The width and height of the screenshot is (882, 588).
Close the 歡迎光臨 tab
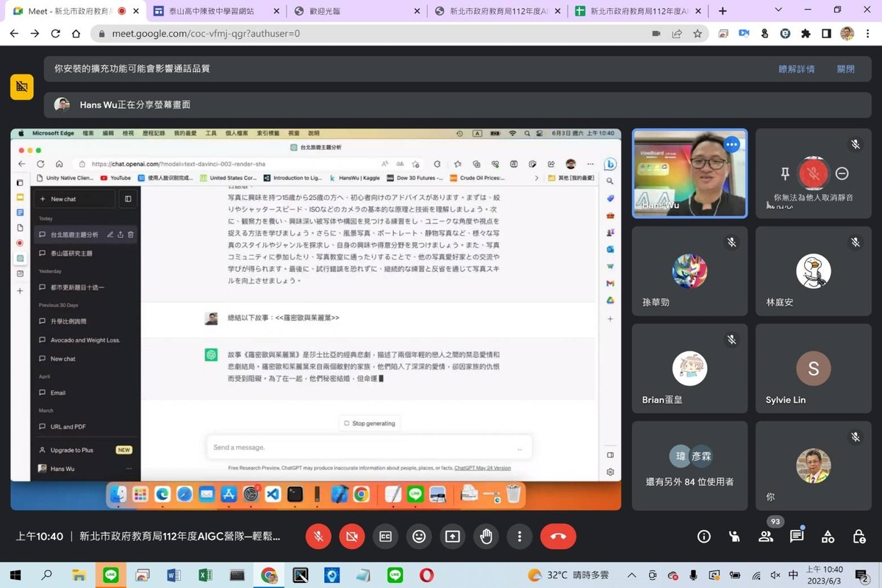tap(417, 11)
